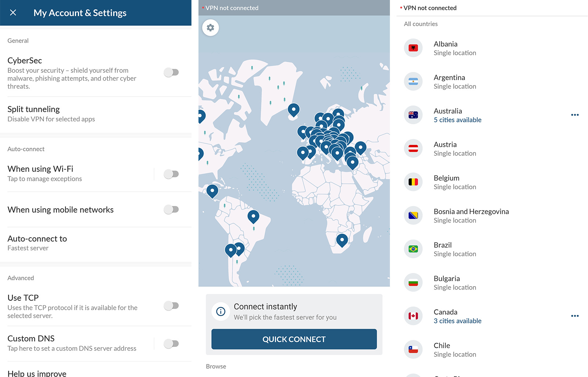The image size is (588, 377).
Task: Select Argentina from the country list
Action: (492, 82)
